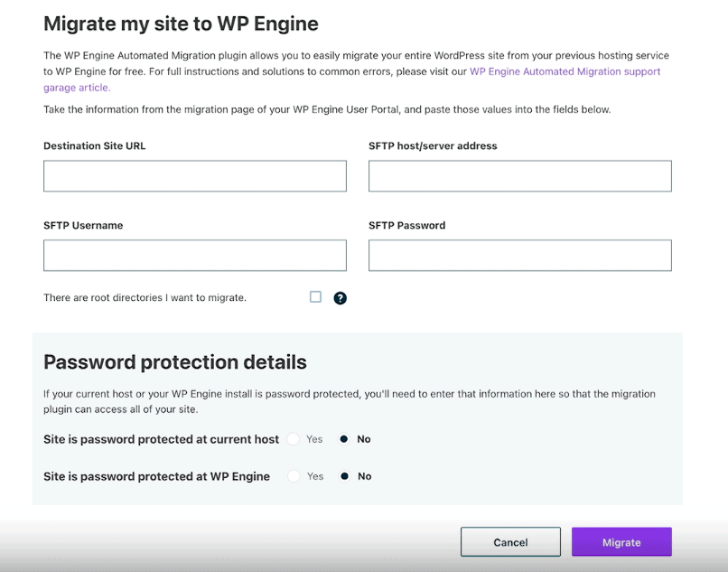Click the help question mark icon

(340, 298)
